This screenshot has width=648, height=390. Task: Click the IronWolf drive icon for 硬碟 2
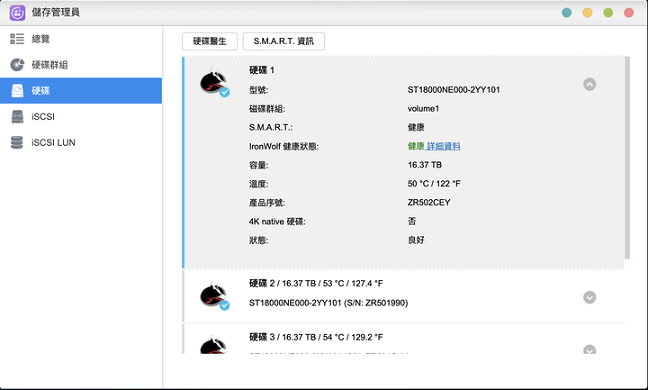pyautogui.click(x=214, y=296)
